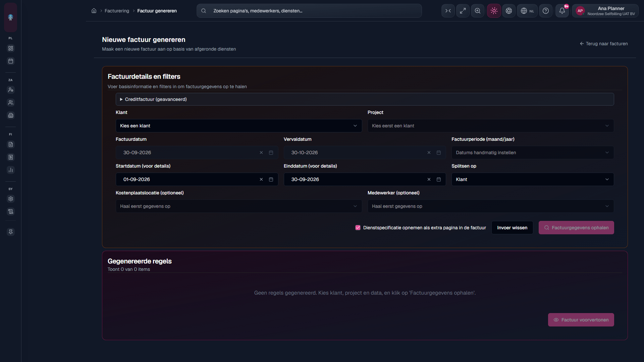
Task: Open Kostenplaatslocatie (optioneel) dropdown
Action: 239,206
